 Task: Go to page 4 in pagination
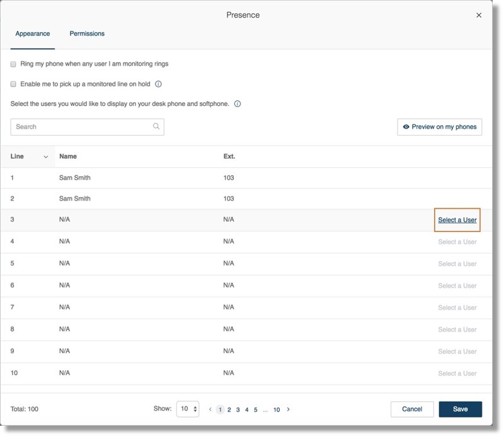click(x=247, y=410)
